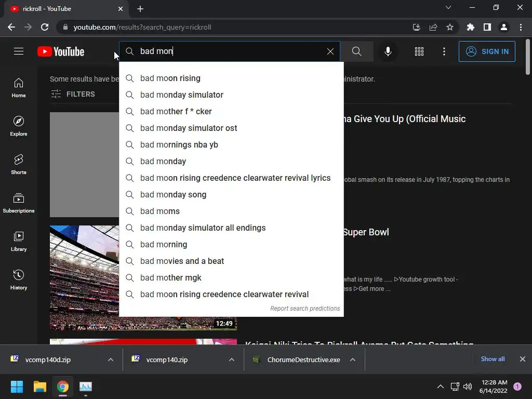Choose 'bad monday simulator all endings'

point(231,228)
